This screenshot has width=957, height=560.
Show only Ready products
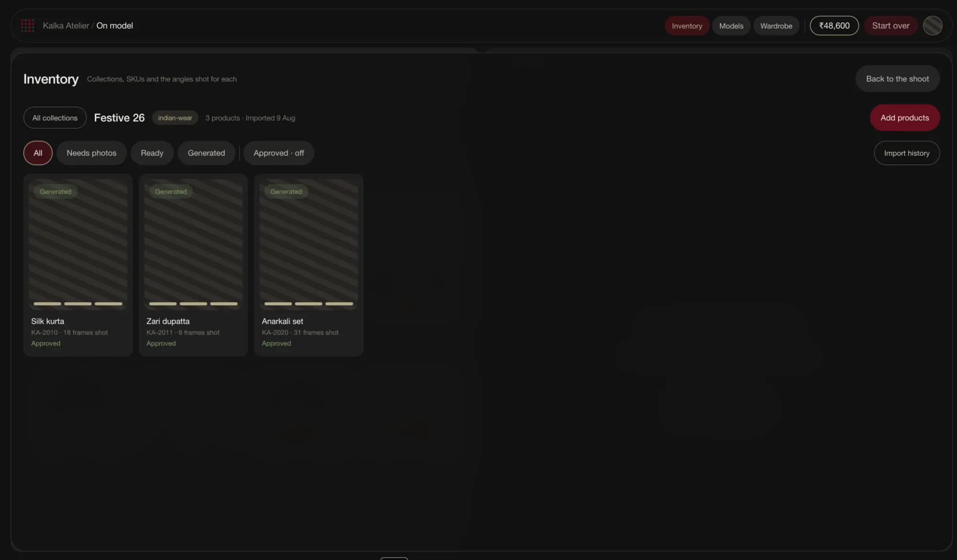coord(152,153)
